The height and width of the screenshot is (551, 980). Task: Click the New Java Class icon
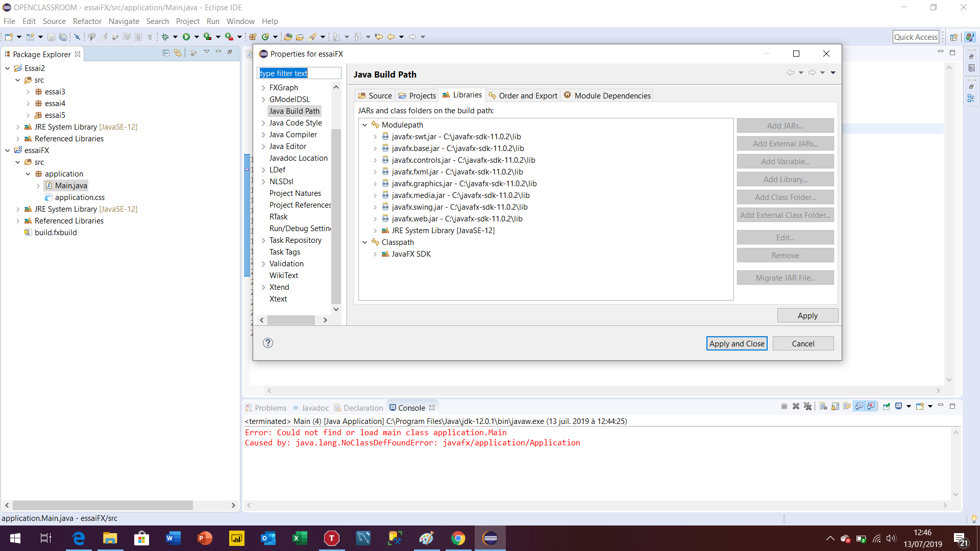[x=265, y=37]
